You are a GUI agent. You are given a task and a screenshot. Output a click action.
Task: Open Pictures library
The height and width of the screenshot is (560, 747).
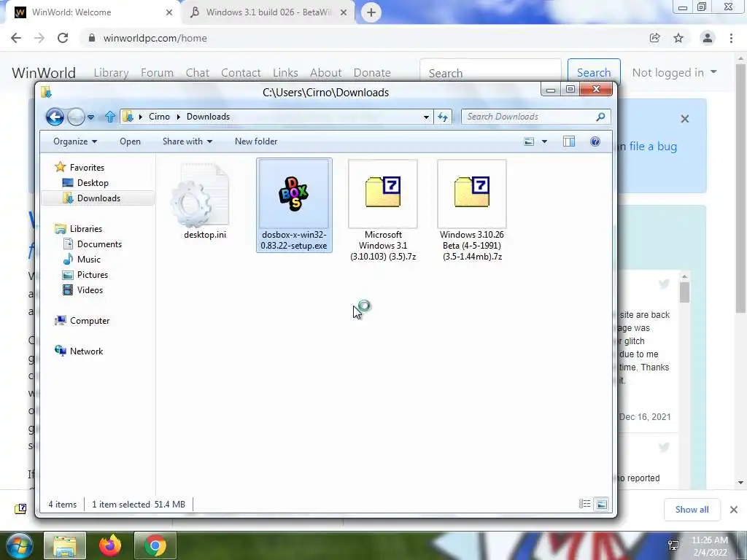[93, 275]
